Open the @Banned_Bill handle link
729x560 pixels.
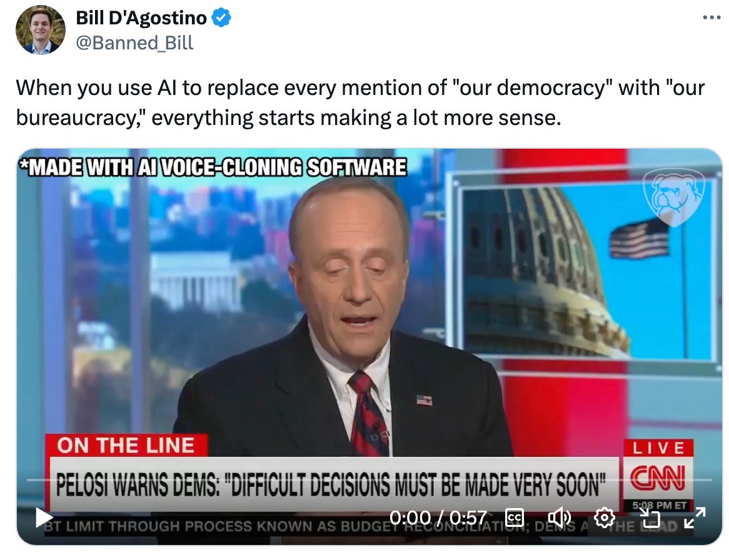[x=134, y=42]
